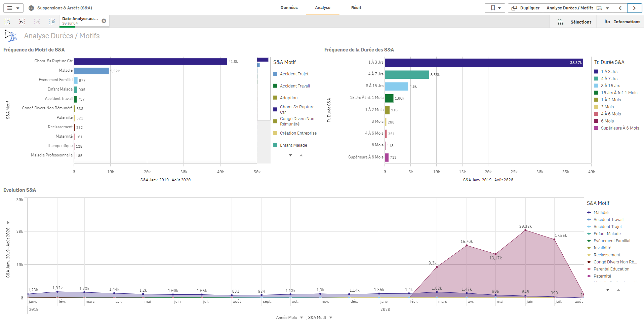Open the smart search selection tool
644x327 pixels.
click(x=7, y=22)
